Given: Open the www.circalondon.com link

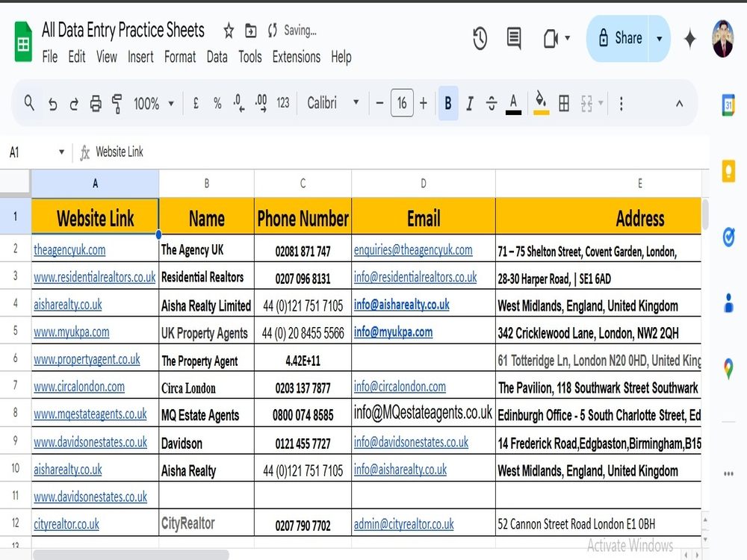Looking at the screenshot, I should (x=79, y=387).
